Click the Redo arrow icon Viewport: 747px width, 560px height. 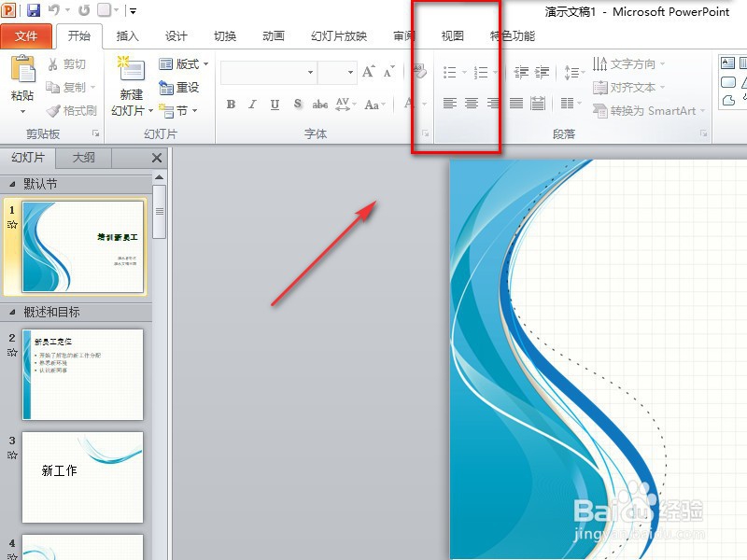83,10
